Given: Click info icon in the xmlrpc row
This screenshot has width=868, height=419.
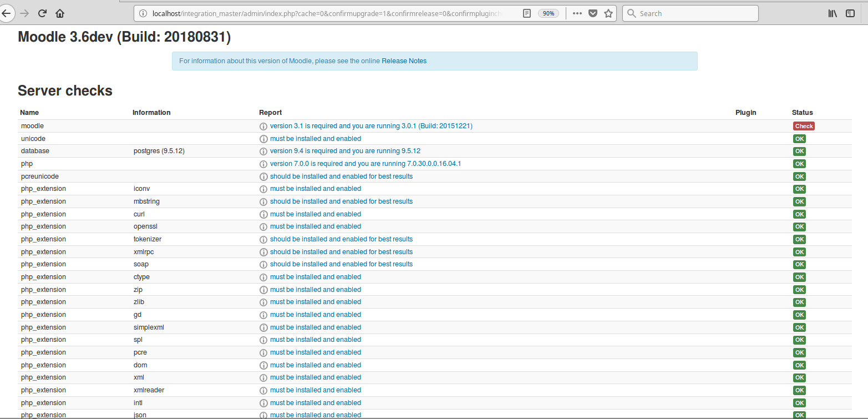Looking at the screenshot, I should (263, 252).
